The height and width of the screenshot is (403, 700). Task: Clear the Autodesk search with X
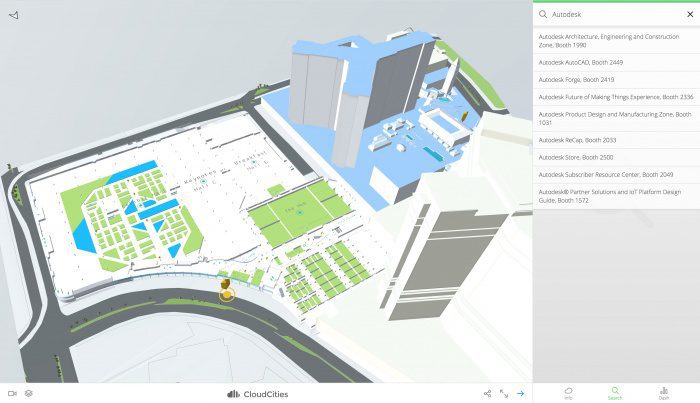(x=689, y=15)
